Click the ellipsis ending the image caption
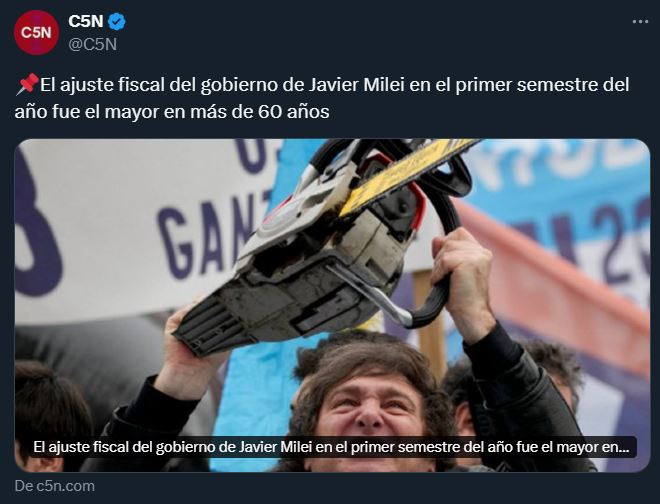This screenshot has height=504, width=660. tap(623, 449)
